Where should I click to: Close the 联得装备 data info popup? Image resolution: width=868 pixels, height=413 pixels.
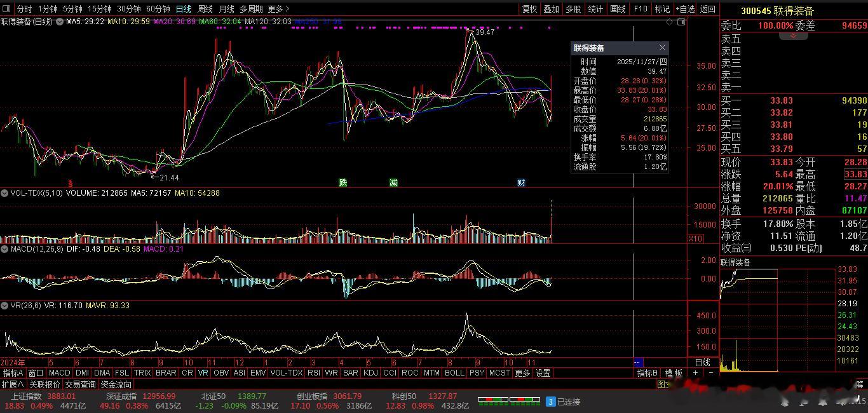coord(662,48)
